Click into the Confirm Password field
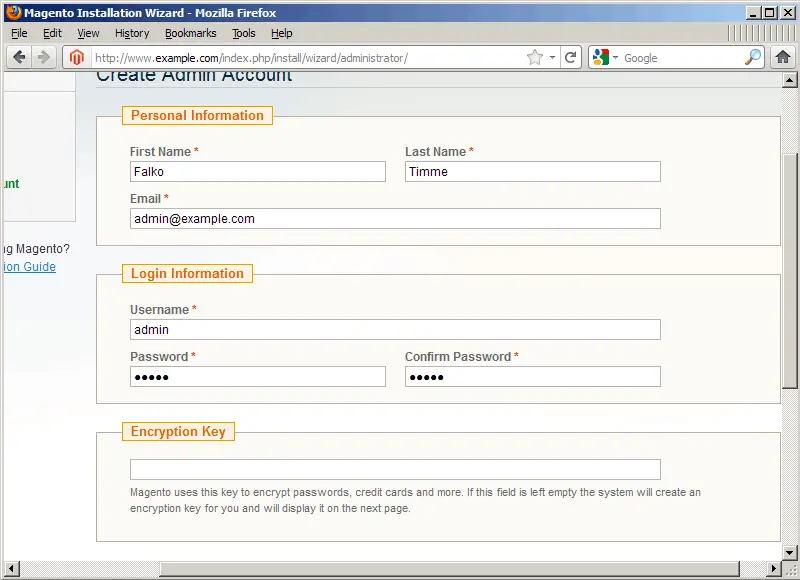This screenshot has width=800, height=580. (533, 376)
